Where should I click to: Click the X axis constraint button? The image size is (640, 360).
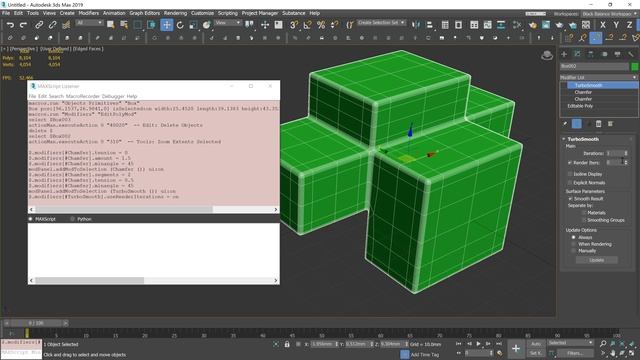pos(602,25)
